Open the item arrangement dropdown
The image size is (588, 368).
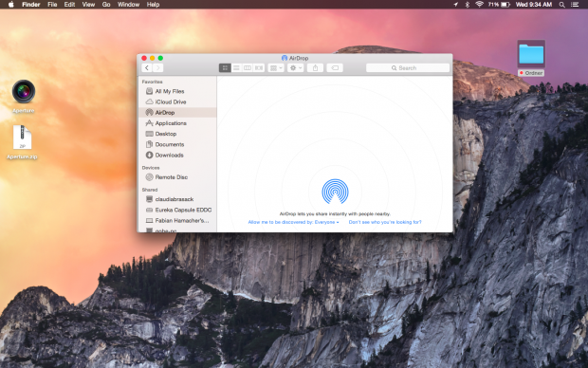[x=276, y=68]
